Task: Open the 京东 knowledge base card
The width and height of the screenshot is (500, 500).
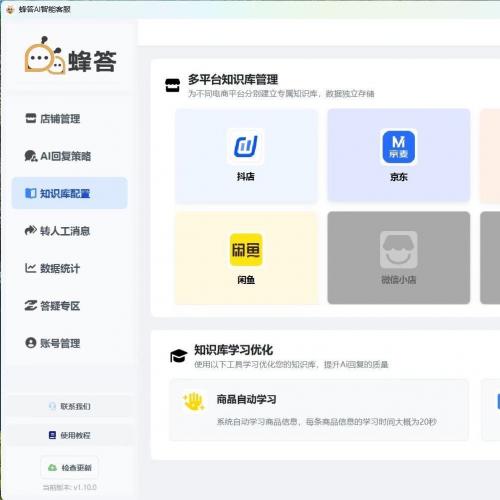Action: 399,155
